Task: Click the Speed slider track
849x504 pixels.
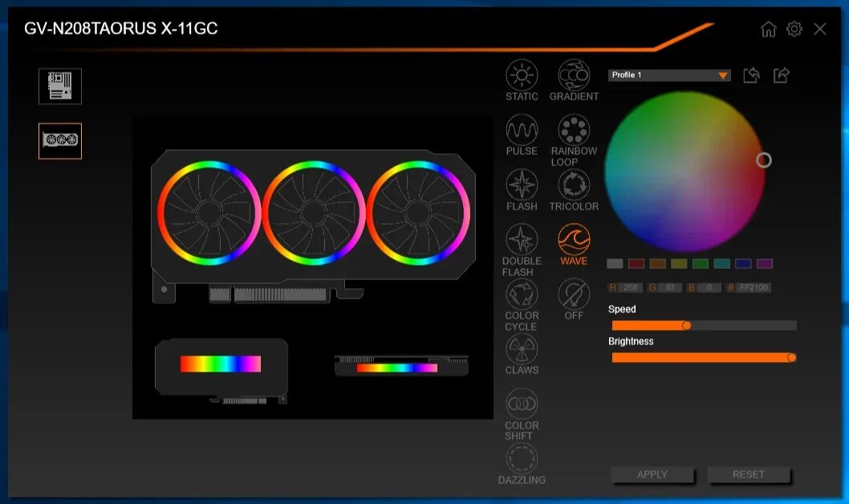Action: tap(704, 325)
